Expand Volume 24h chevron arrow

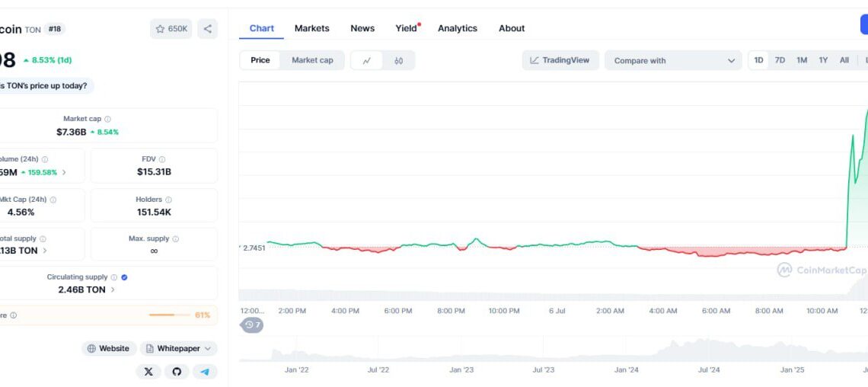[x=64, y=173]
